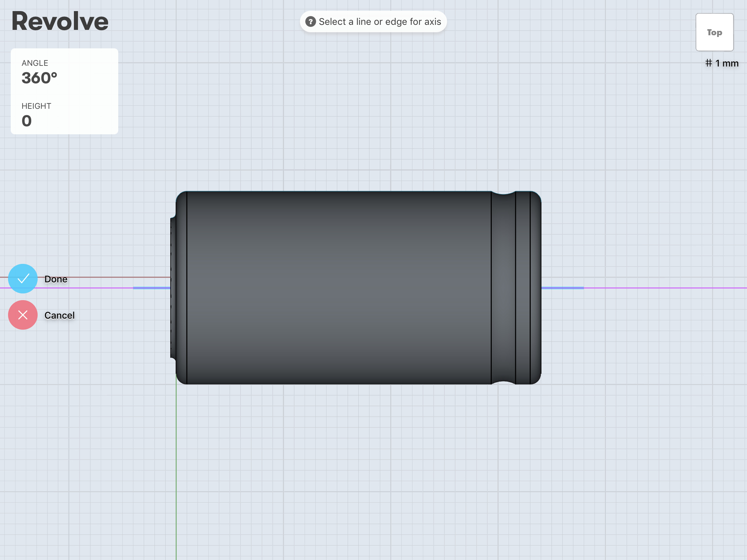The width and height of the screenshot is (747, 560).
Task: Click the grid hash icon next to 1 mm
Action: [x=709, y=63]
